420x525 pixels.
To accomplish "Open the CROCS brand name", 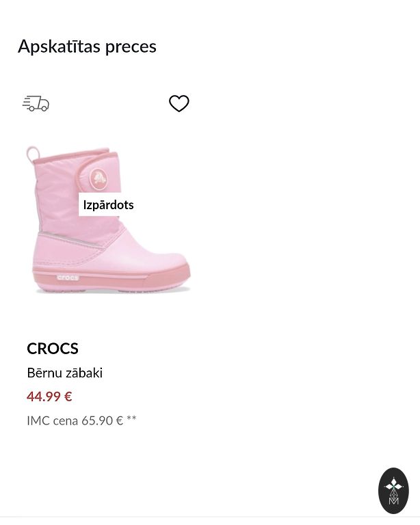I will tap(53, 348).
